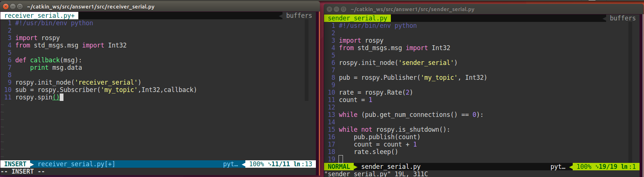Click the sender window title bar path

tap(412, 9)
